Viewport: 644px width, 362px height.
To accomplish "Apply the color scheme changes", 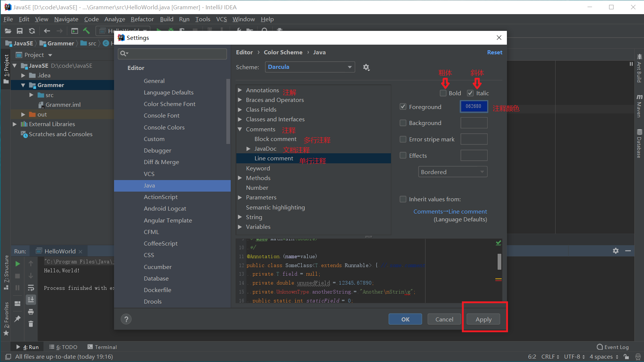I will 483,319.
